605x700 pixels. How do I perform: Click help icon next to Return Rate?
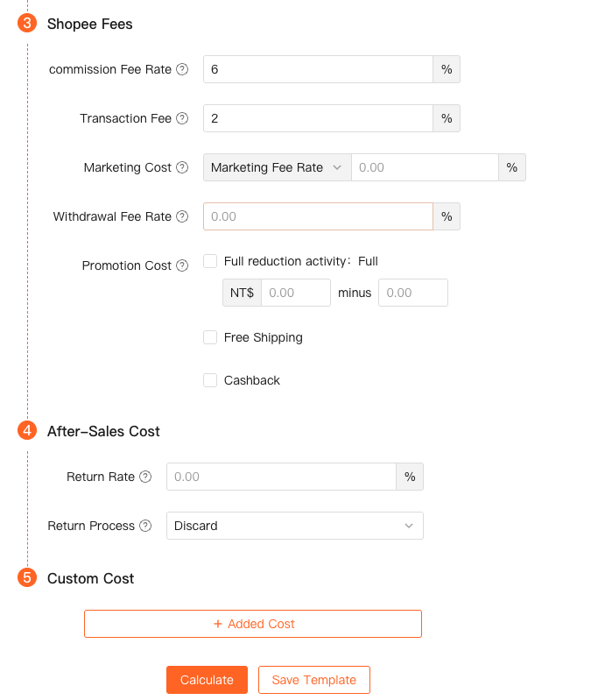[x=145, y=477]
